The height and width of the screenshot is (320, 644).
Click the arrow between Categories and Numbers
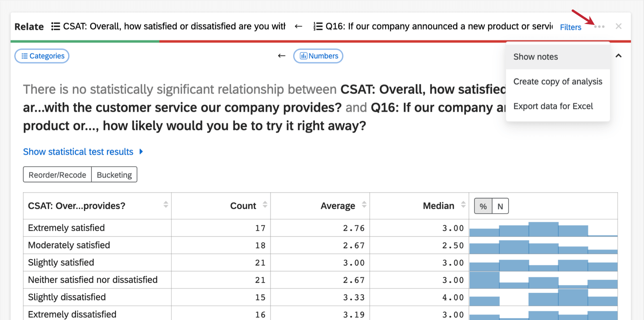[x=281, y=56]
